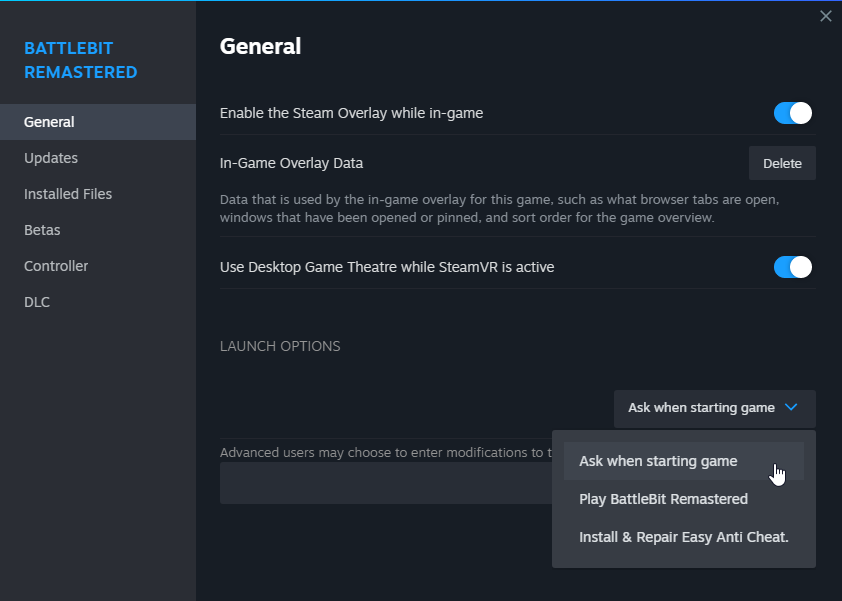
Task: Delete the In-Game Overlay Data
Action: pyautogui.click(x=782, y=163)
